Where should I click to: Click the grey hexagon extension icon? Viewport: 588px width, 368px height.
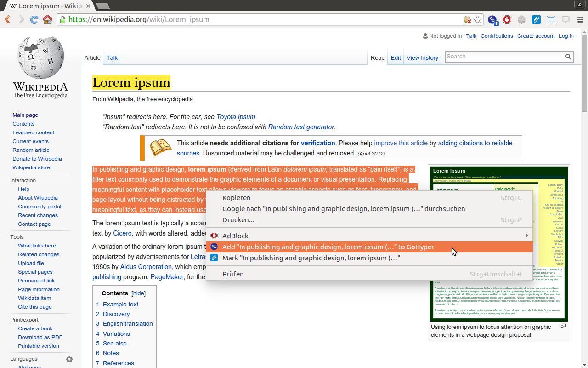521,19
